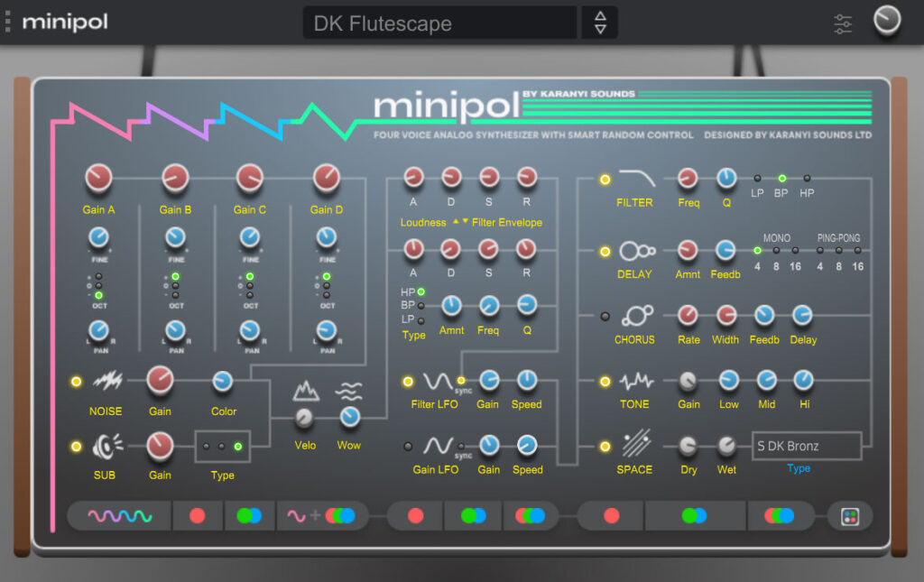Click the minipol logo in the top bar
The width and height of the screenshot is (924, 582).
click(64, 23)
